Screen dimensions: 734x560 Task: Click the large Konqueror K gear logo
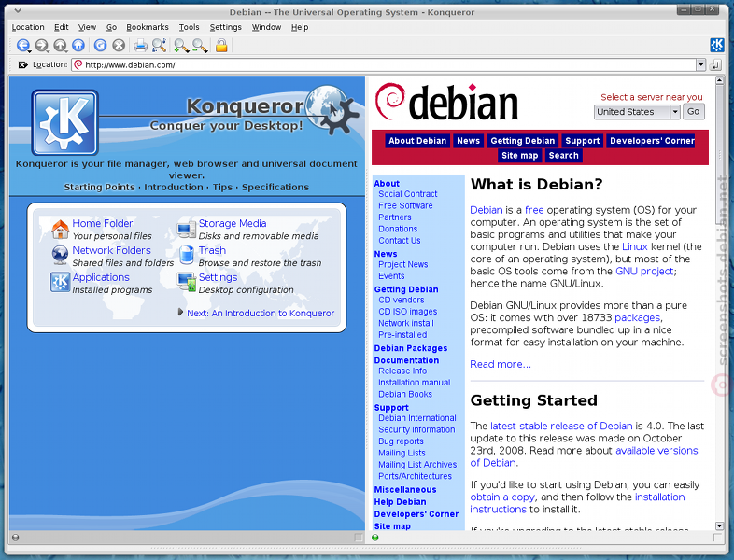pyautogui.click(x=64, y=122)
